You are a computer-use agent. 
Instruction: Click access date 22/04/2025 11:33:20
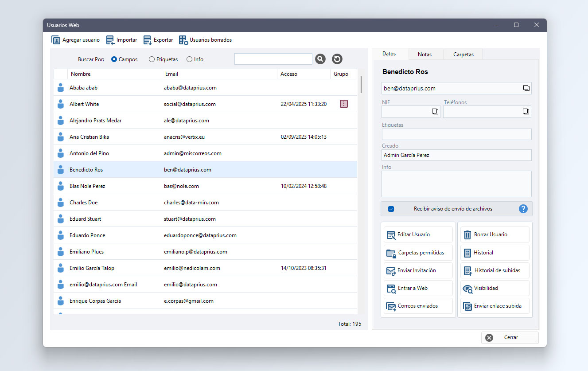pos(304,104)
